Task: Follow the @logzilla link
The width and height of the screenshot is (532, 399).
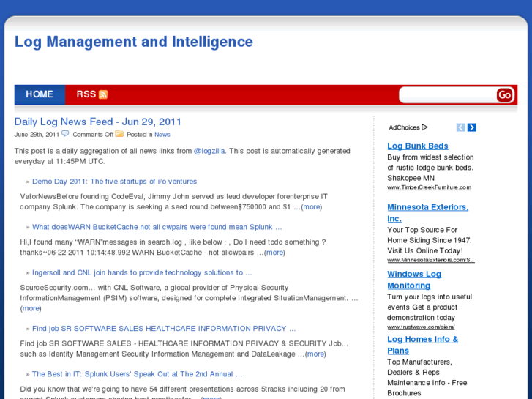Action: tap(209, 151)
